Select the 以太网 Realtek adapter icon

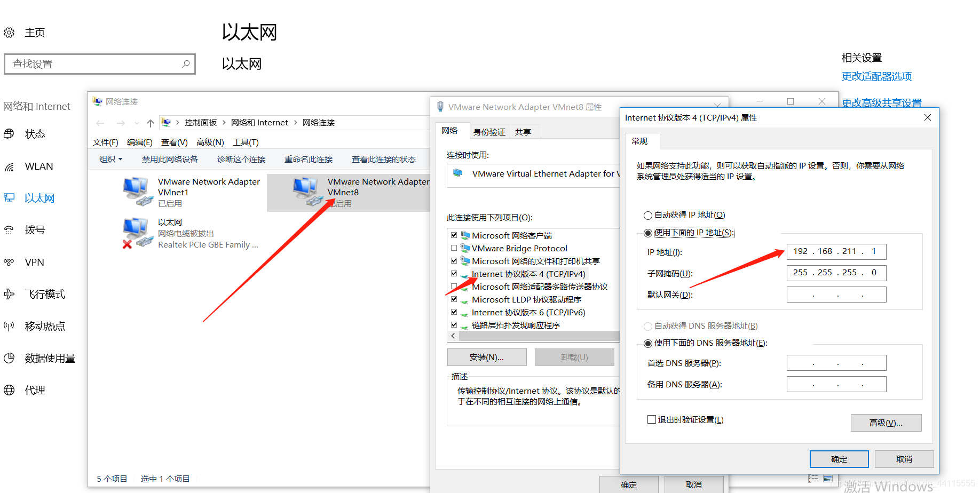(x=138, y=233)
